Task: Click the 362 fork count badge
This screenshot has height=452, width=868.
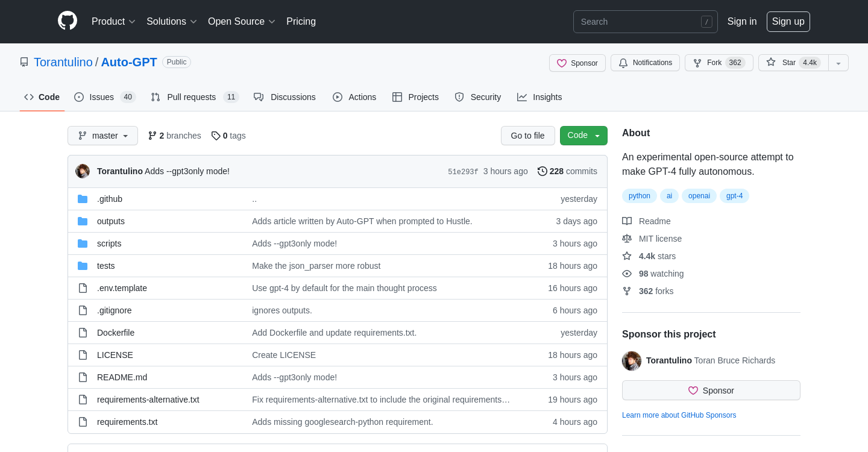Action: [x=735, y=63]
